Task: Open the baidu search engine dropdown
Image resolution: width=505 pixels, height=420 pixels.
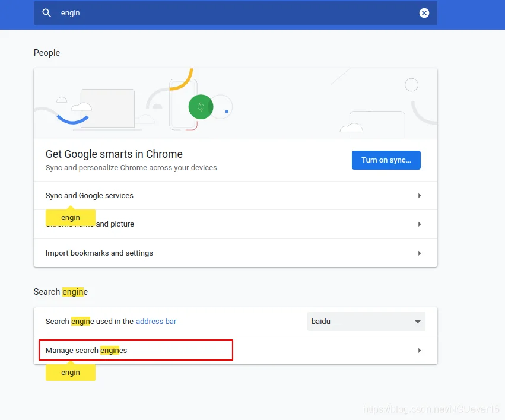Action: pos(366,322)
